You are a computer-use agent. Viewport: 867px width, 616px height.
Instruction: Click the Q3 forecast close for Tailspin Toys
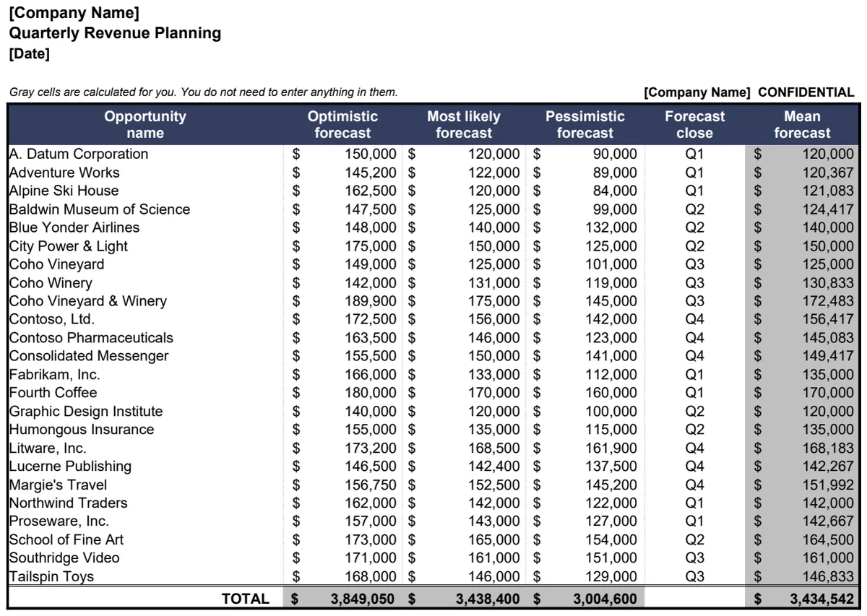pos(694,577)
